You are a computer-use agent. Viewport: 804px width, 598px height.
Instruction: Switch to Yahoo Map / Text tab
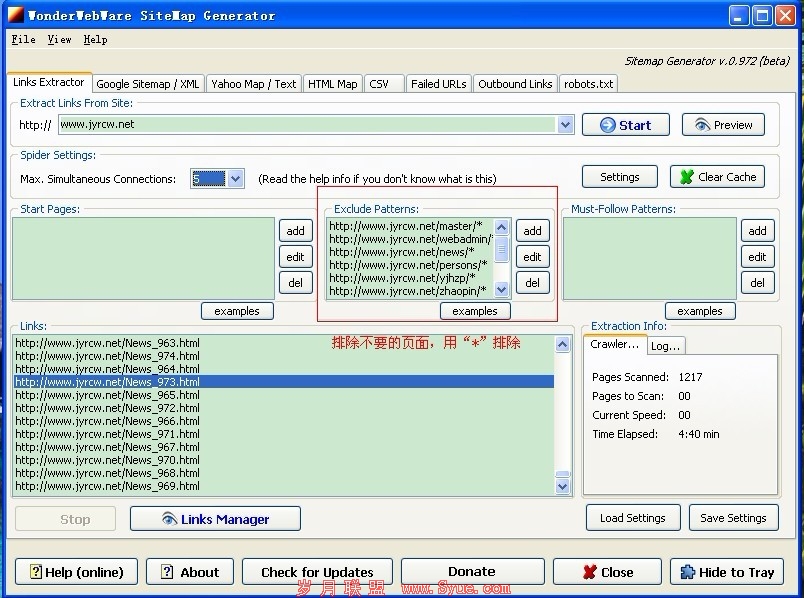click(253, 84)
